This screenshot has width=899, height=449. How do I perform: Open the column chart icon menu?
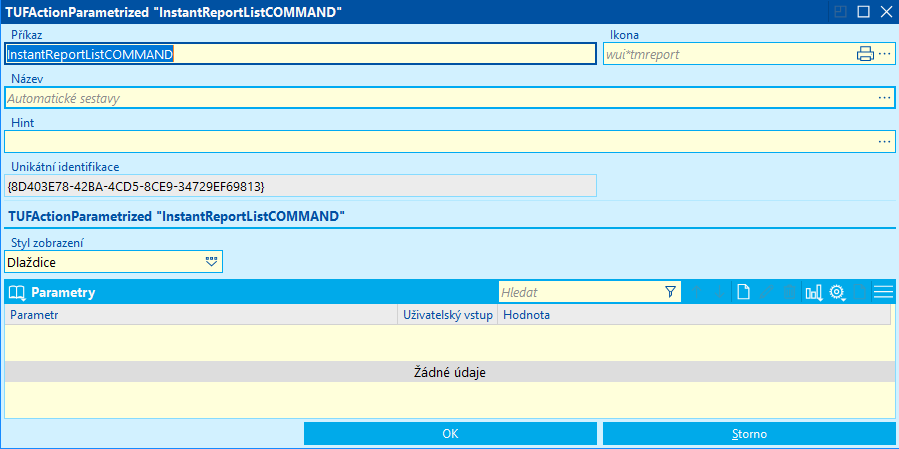click(x=814, y=292)
